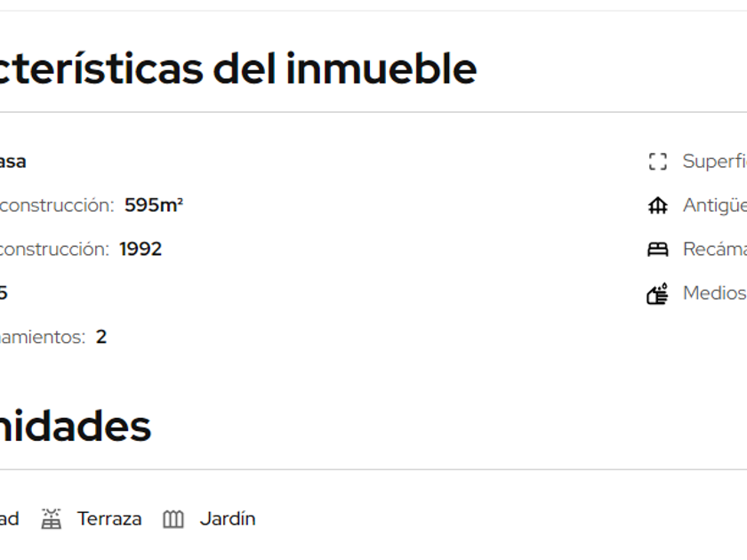
Task: Click the Antigüedad house icon
Action: pos(657,206)
